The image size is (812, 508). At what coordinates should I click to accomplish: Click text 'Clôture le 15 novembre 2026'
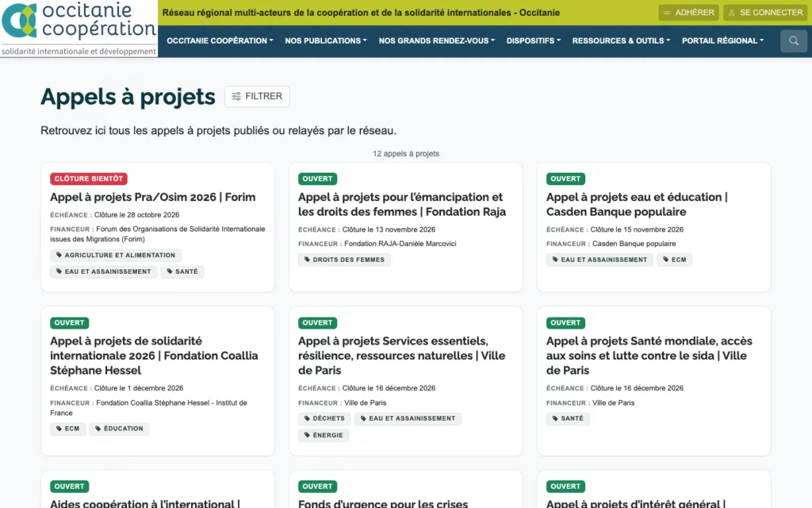[x=637, y=229]
